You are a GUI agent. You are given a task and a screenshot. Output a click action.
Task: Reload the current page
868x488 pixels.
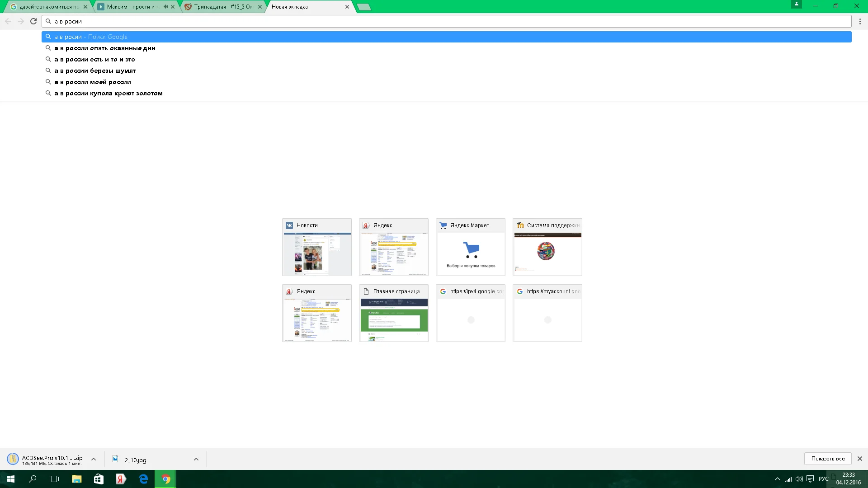pos(33,21)
